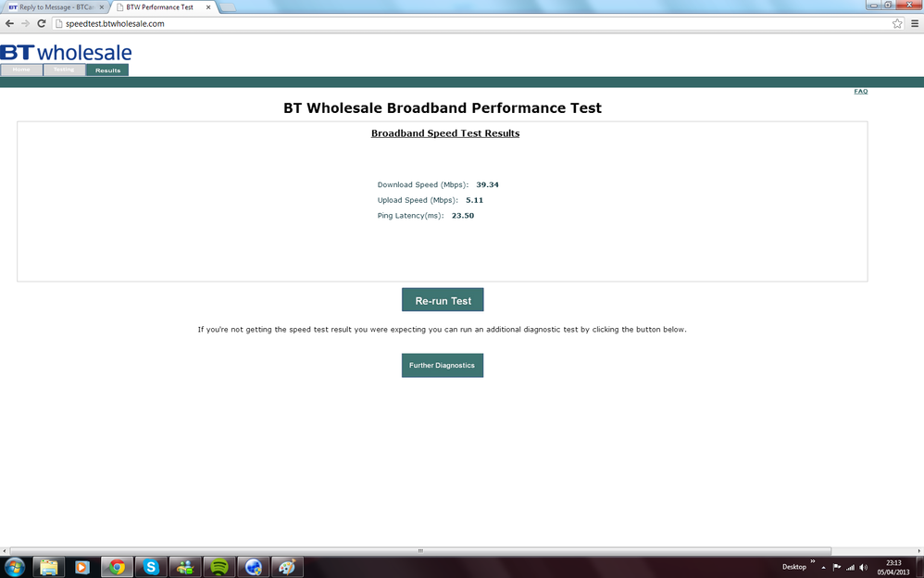This screenshot has width=924, height=578.
Task: Reload the page with refresh icon
Action: tap(42, 23)
